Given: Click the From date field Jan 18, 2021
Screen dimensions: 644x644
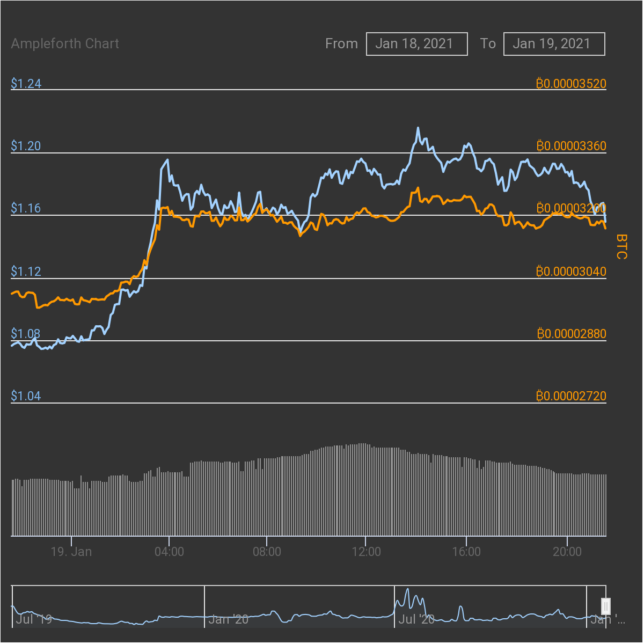Looking at the screenshot, I should click(x=417, y=44).
